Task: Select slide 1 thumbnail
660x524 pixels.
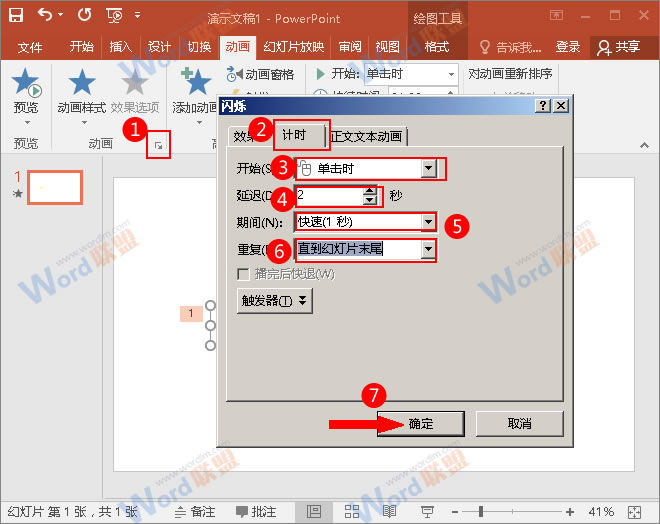Action: [54, 187]
